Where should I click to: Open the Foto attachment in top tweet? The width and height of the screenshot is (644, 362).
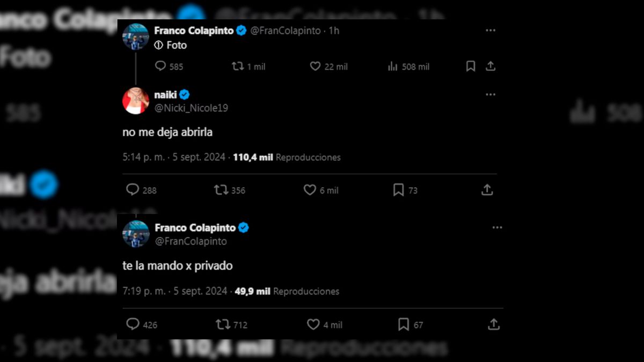(171, 46)
